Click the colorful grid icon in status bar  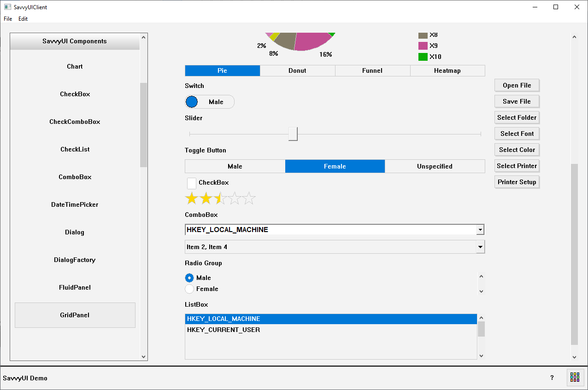click(575, 377)
